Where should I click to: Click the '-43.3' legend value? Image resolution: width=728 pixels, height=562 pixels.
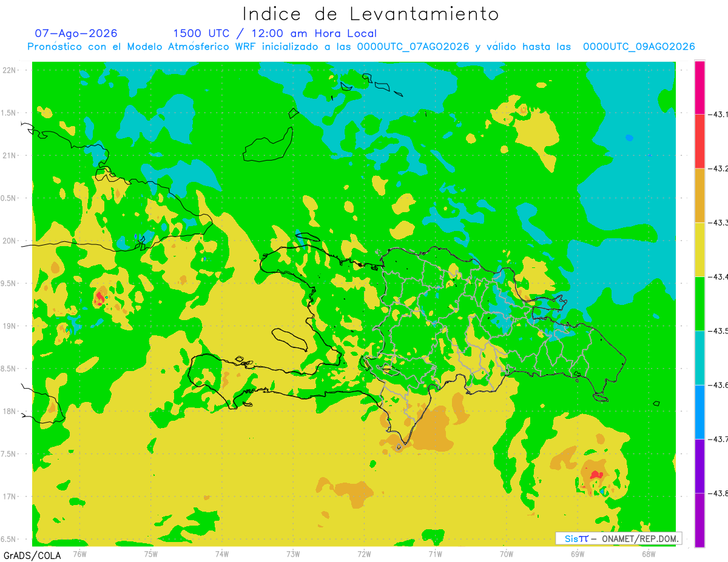[718, 222]
